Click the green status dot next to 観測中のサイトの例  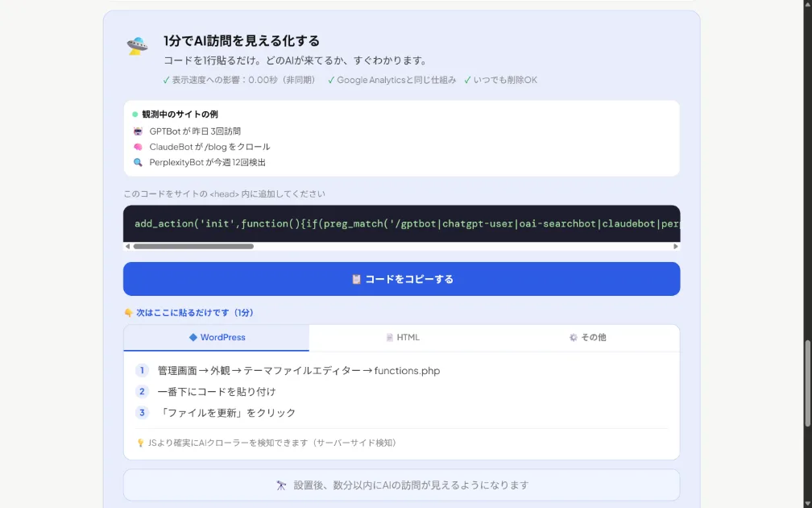tap(135, 114)
